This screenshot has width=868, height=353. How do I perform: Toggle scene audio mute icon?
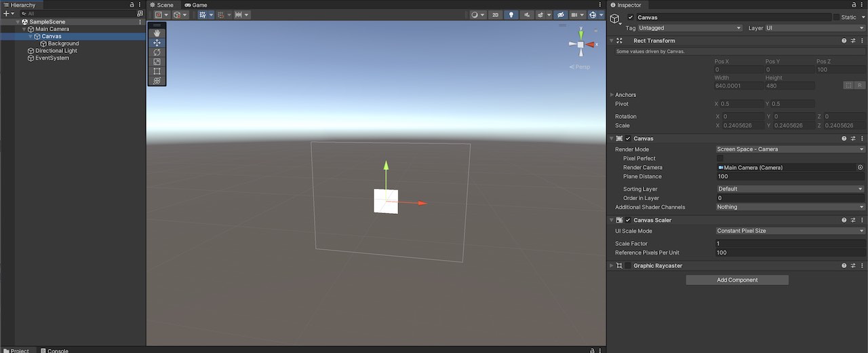coord(527,15)
